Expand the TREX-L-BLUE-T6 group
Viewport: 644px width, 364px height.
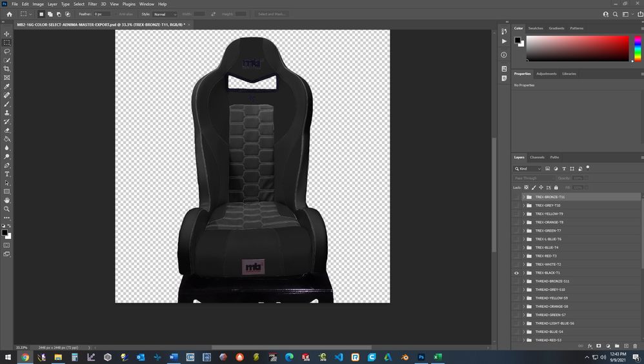point(524,239)
